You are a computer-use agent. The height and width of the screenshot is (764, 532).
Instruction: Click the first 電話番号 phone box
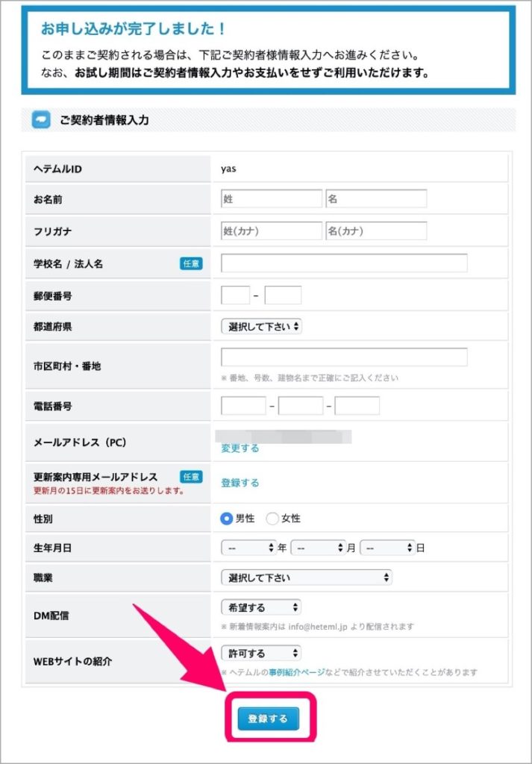point(243,405)
